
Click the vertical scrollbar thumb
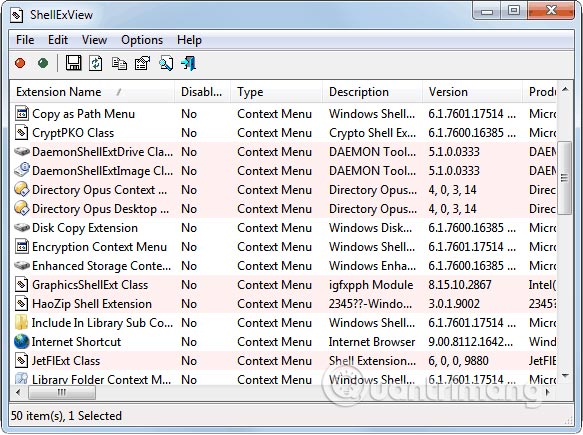[x=565, y=178]
